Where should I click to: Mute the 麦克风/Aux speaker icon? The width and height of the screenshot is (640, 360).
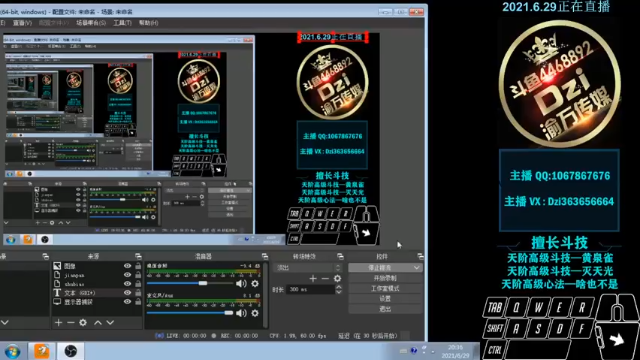[241, 313]
